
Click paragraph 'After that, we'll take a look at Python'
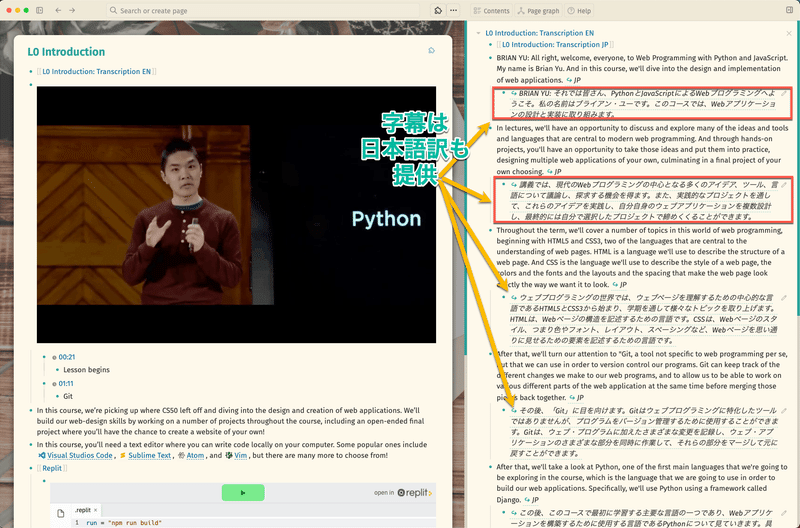click(642, 483)
